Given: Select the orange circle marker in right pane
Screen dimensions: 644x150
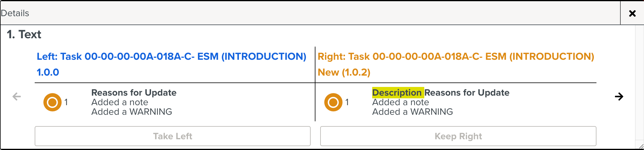Looking at the screenshot, I should tap(333, 102).
